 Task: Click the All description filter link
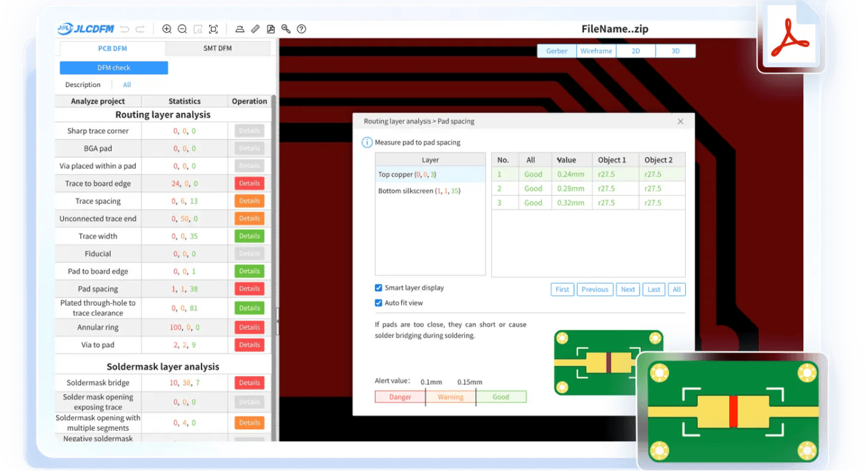tap(127, 84)
